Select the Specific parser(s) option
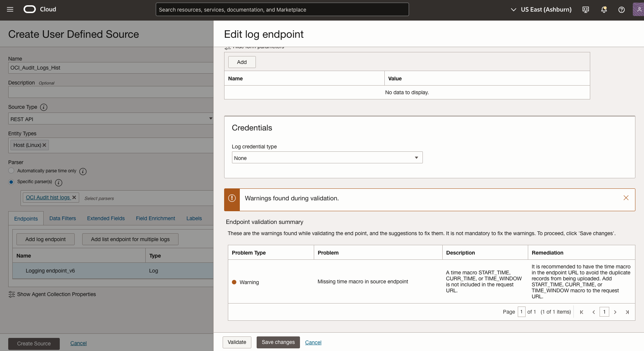The width and height of the screenshot is (644, 351). point(11,182)
